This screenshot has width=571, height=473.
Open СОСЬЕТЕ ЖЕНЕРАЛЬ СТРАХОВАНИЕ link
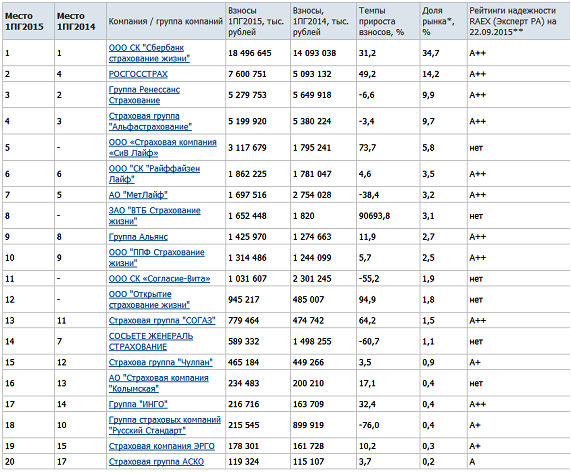click(151, 341)
